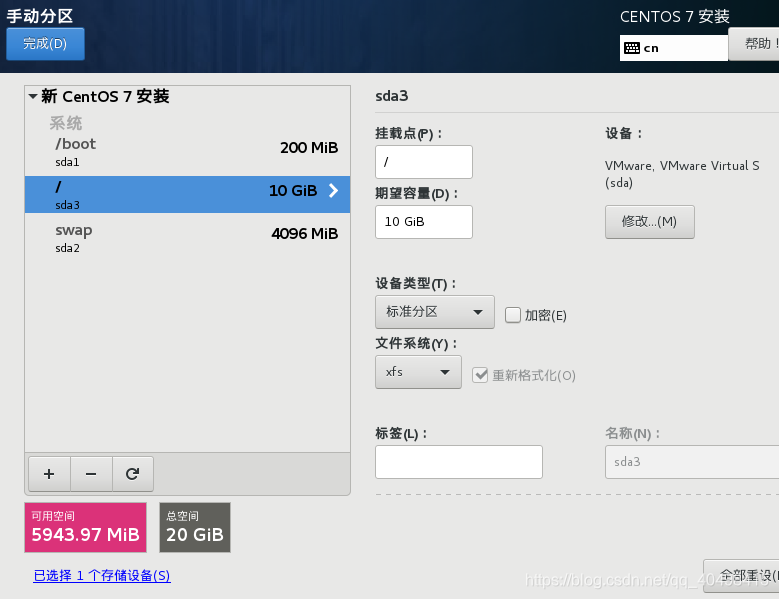This screenshot has width=779, height=599.
Task: Click the 4096 MiB size of swap
Action: pyautogui.click(x=305, y=233)
